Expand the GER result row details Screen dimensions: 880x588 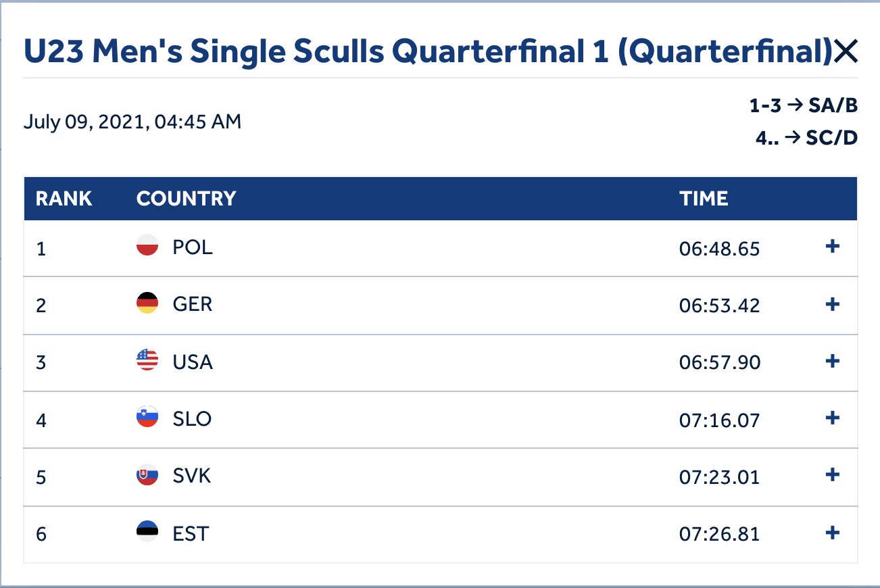pos(833,305)
